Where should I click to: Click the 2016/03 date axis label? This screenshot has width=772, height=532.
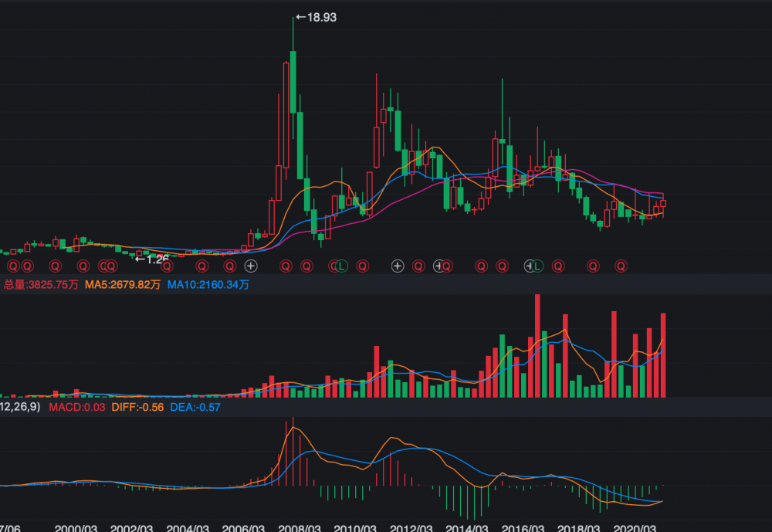tap(523, 528)
